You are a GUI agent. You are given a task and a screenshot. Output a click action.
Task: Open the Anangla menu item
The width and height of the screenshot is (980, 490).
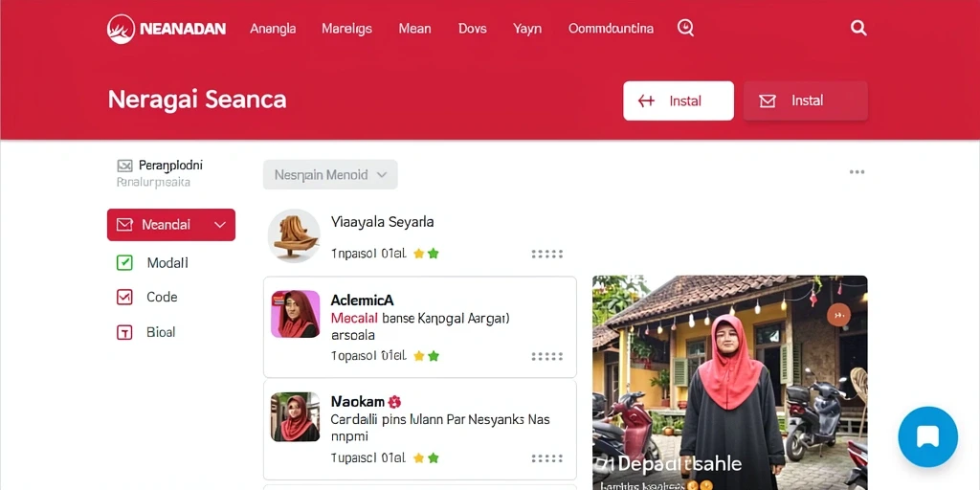tap(273, 28)
